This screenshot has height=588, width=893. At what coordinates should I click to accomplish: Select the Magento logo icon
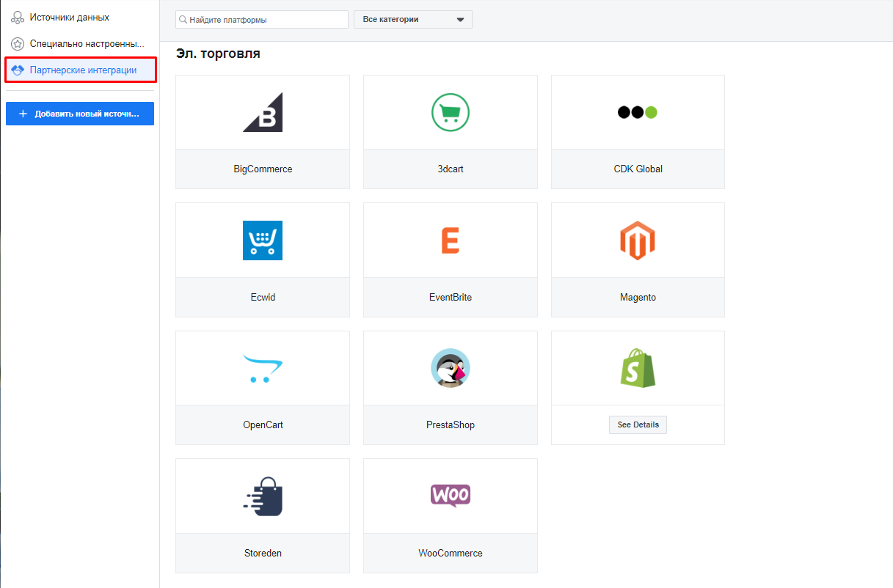[637, 240]
